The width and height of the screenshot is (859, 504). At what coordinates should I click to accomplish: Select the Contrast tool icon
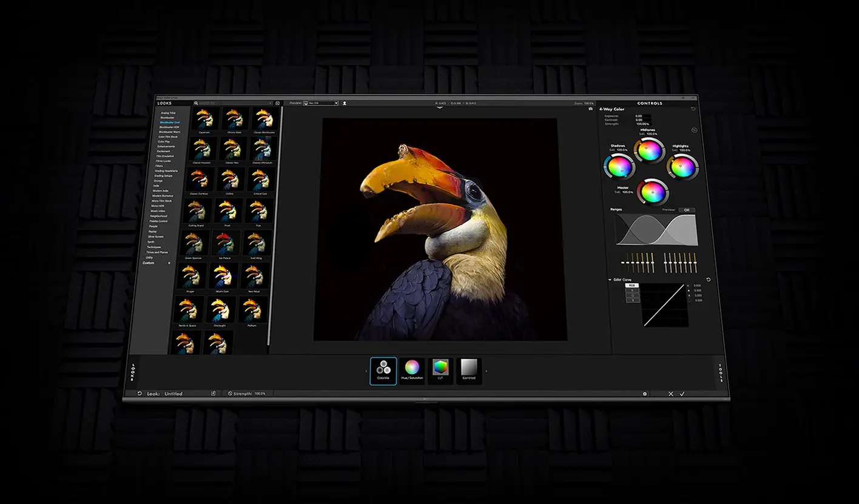(x=469, y=370)
